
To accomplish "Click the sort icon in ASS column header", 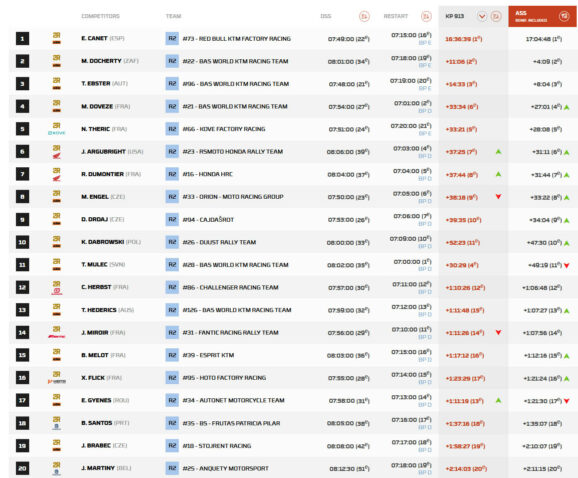I will tap(564, 16).
